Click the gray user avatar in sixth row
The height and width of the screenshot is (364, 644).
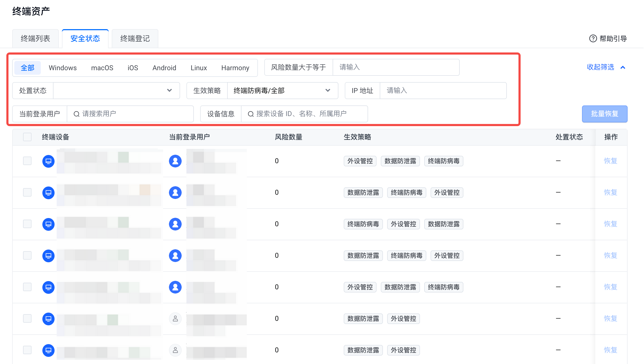[175, 319]
